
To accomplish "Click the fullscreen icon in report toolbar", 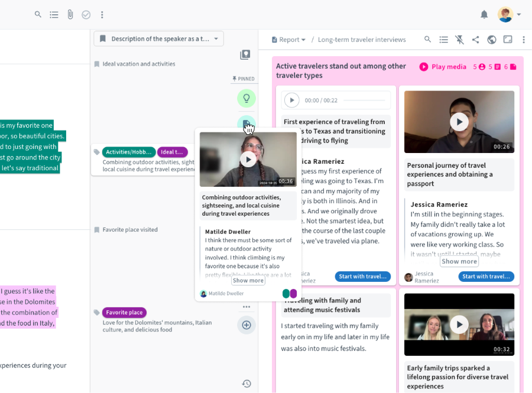I will (507, 40).
